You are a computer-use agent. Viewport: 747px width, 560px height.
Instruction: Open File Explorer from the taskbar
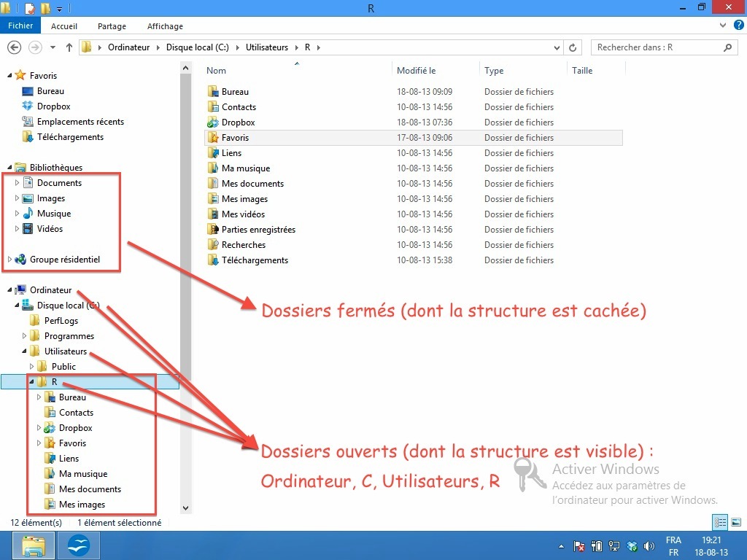tap(34, 545)
